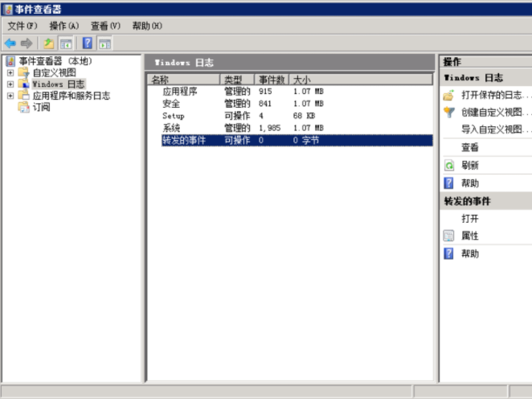Click the 刷新 action text
This screenshot has width=532, height=399.
(x=470, y=166)
